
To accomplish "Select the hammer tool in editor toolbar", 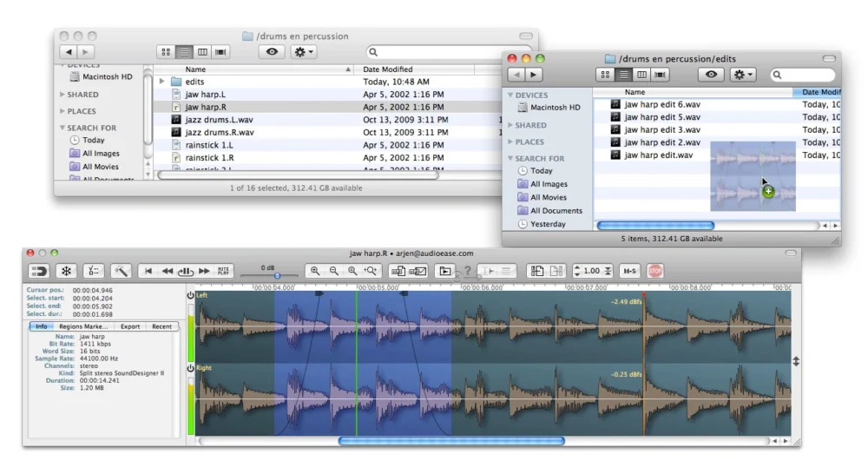I will click(122, 271).
